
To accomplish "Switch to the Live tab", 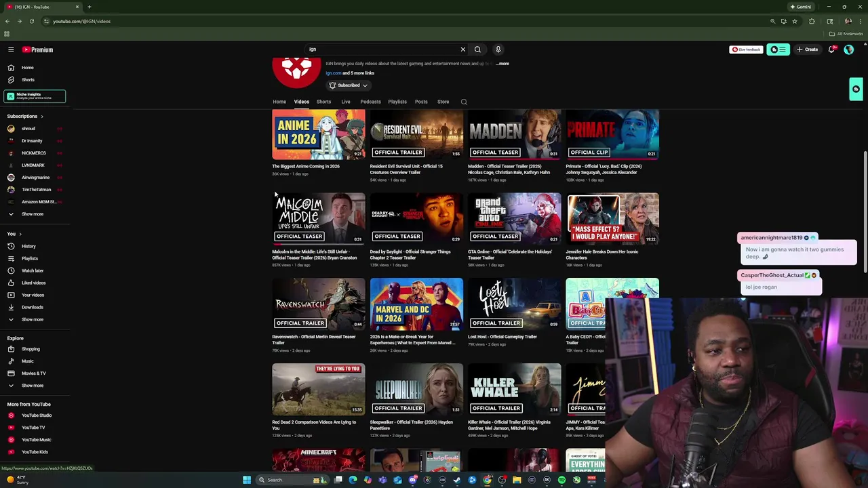I will (346, 102).
